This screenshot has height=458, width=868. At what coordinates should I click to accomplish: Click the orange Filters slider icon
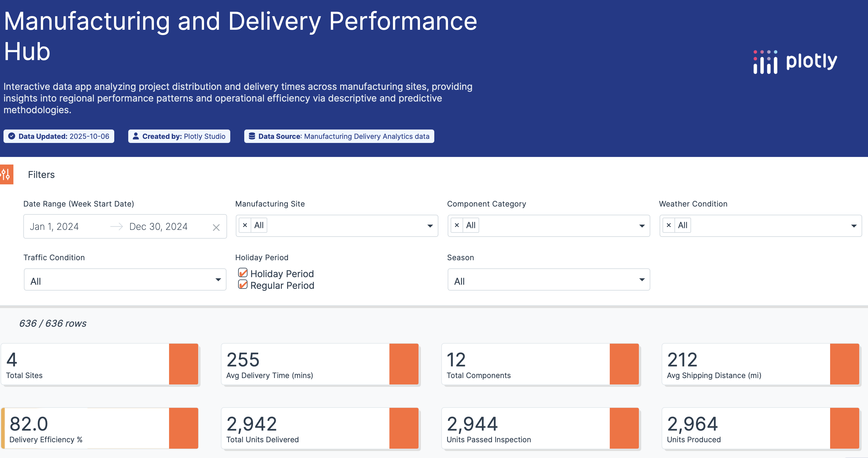pos(6,174)
